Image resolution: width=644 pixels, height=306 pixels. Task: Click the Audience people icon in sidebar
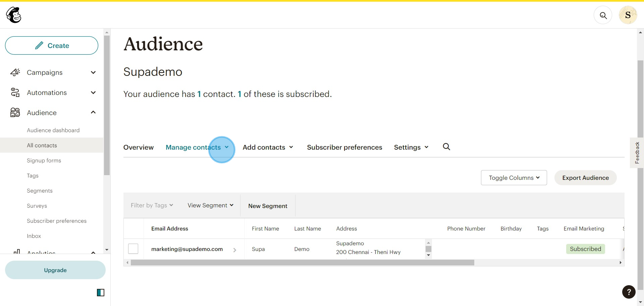click(x=15, y=112)
